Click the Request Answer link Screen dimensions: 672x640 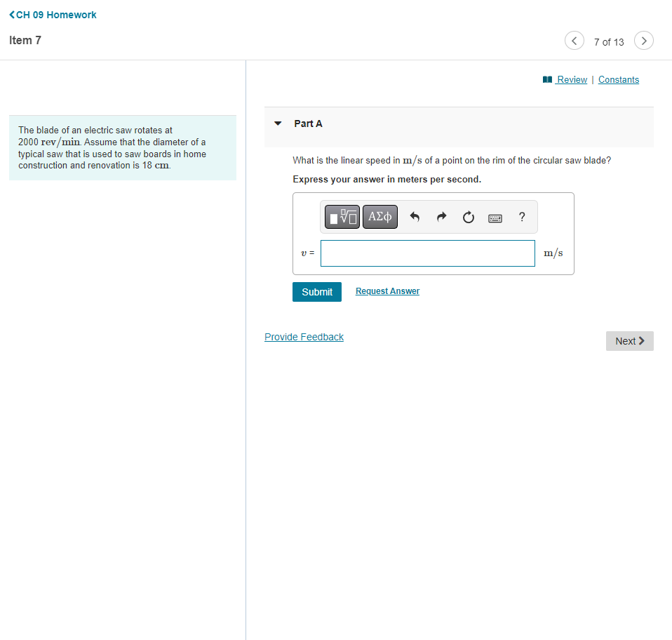pyautogui.click(x=387, y=291)
